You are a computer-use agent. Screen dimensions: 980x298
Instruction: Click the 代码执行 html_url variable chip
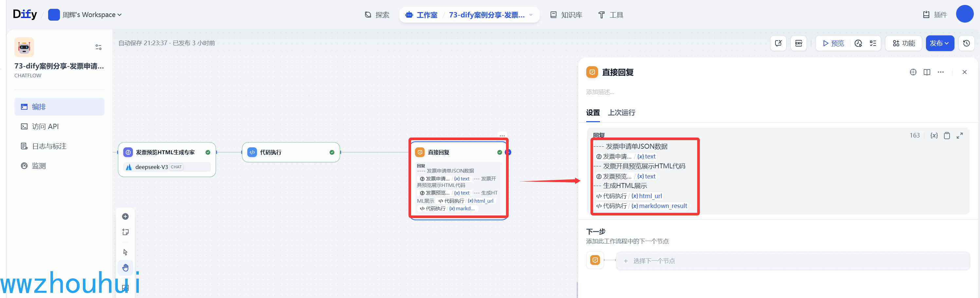pyautogui.click(x=629, y=196)
